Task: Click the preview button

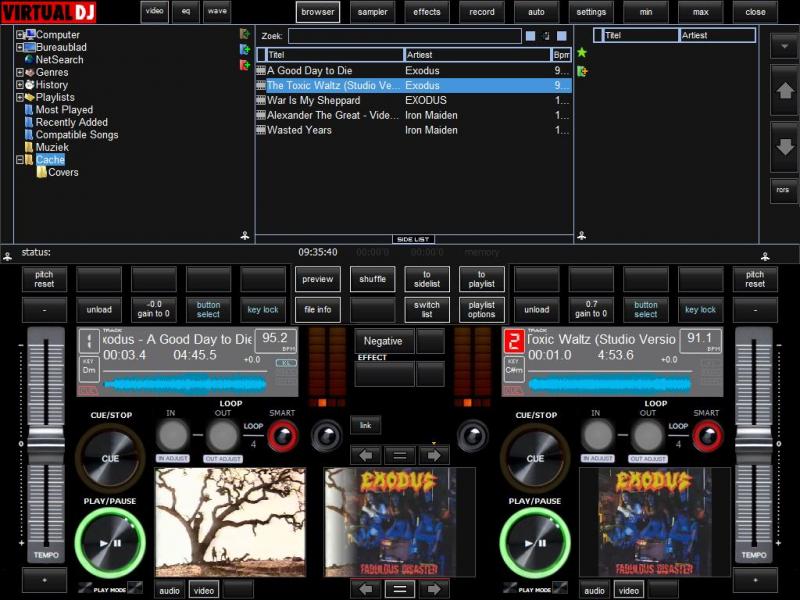Action: (318, 279)
